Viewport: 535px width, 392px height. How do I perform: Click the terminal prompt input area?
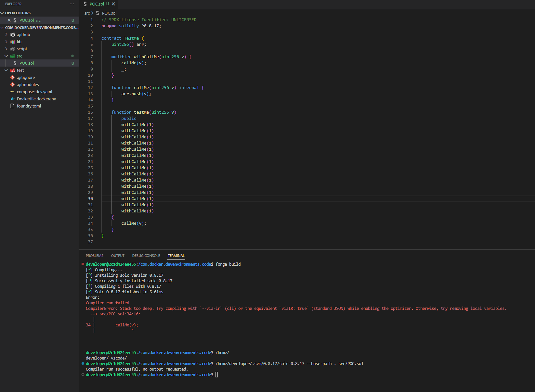[x=217, y=374]
